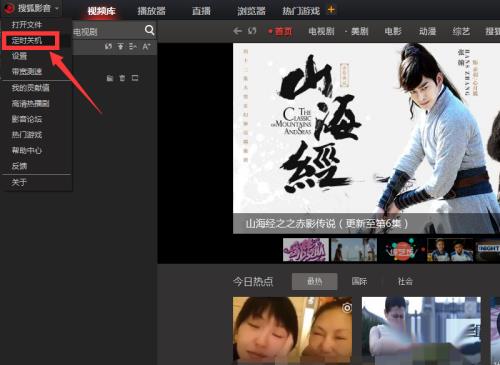Click the trash delete icon in playlist
This screenshot has height=365, width=500.
tap(122, 78)
